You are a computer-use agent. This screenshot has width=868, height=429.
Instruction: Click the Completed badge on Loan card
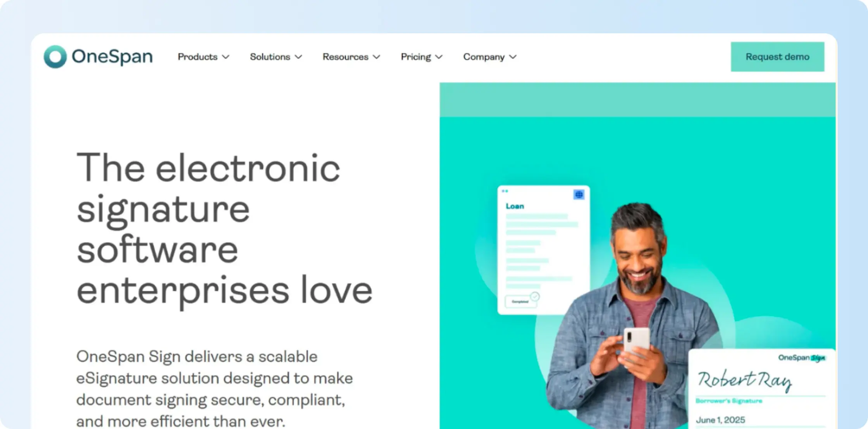tap(520, 302)
